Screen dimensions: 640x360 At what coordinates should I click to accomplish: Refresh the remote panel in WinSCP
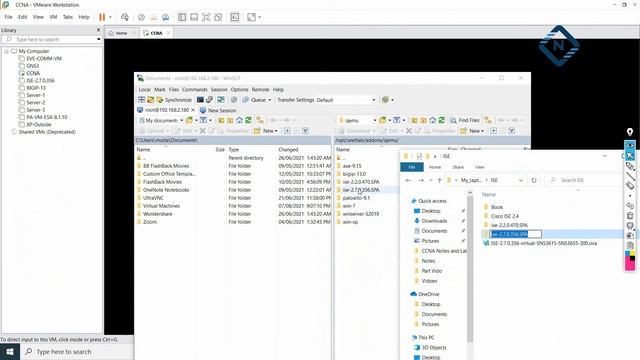pyautogui.click(x=442, y=120)
